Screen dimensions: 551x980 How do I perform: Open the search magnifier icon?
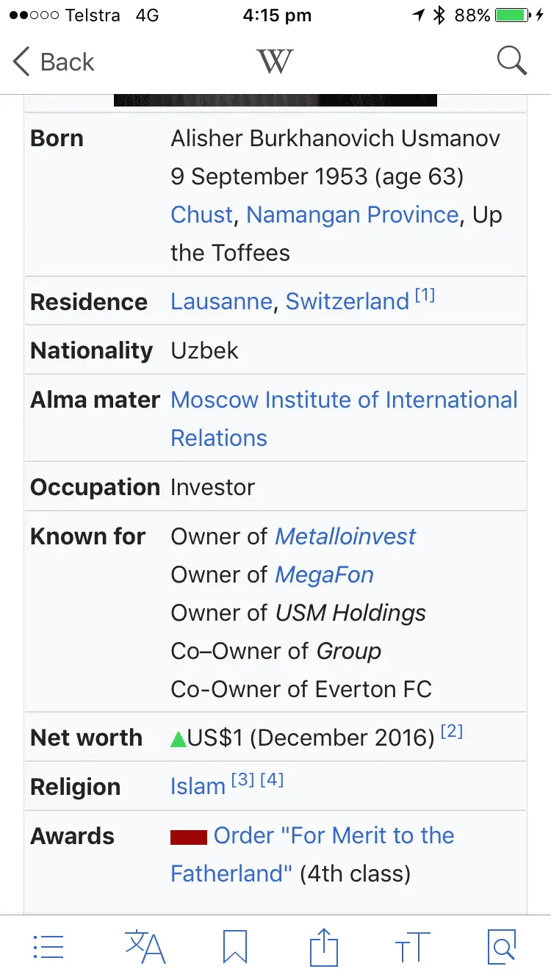point(511,61)
